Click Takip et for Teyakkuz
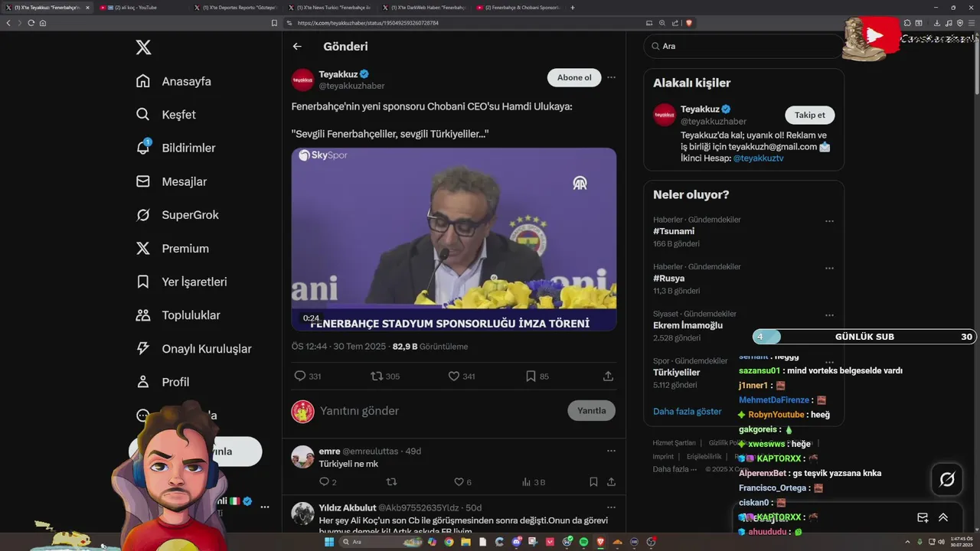 809,115
